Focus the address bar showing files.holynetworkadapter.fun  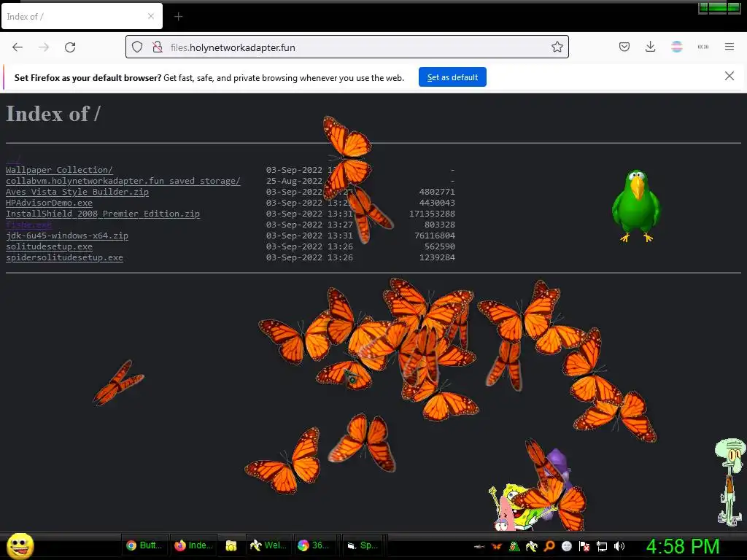pos(347,47)
